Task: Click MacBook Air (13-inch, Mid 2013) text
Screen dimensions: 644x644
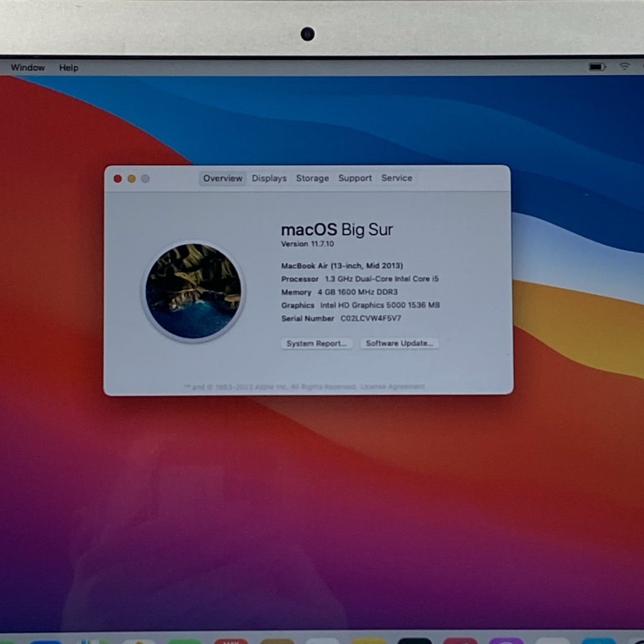Action: pos(341,266)
